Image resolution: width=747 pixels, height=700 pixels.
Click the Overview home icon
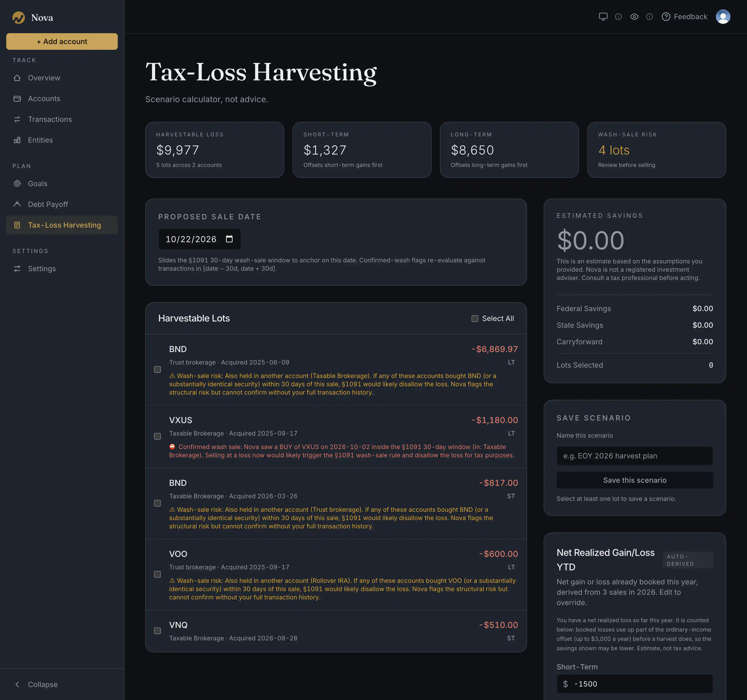point(17,78)
